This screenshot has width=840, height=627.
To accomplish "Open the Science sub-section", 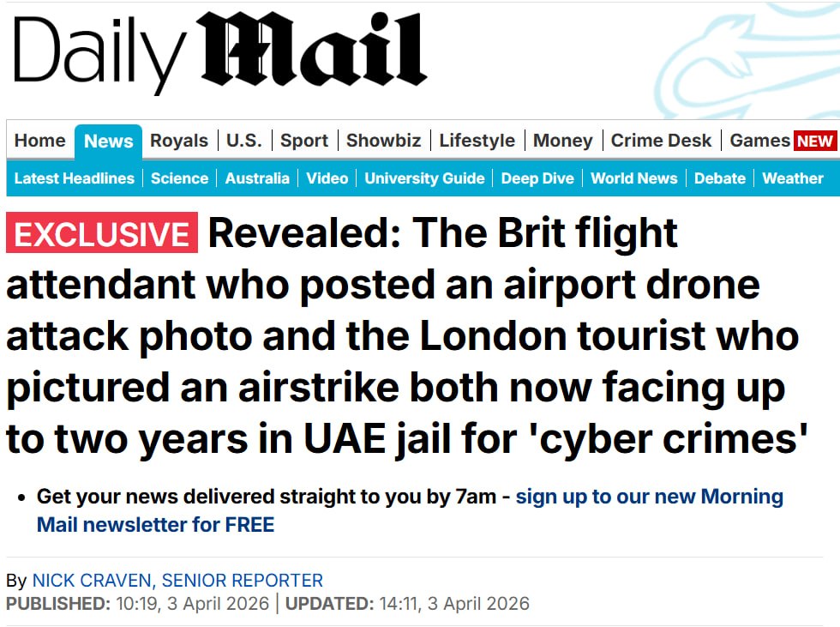I will coord(179,178).
